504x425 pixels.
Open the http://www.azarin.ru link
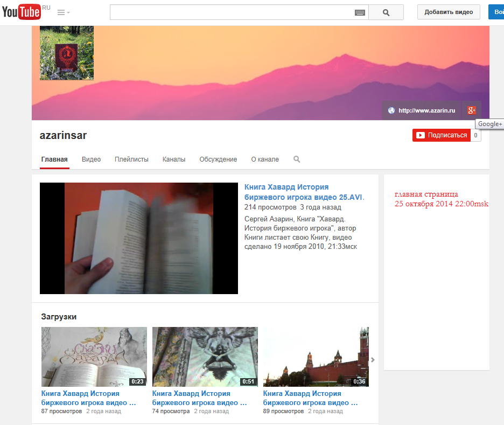(426, 110)
